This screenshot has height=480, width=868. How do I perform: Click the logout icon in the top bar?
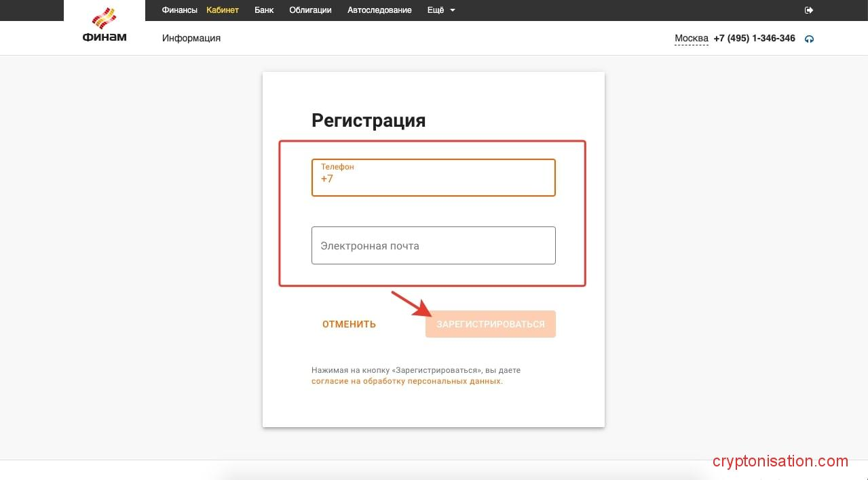808,9
